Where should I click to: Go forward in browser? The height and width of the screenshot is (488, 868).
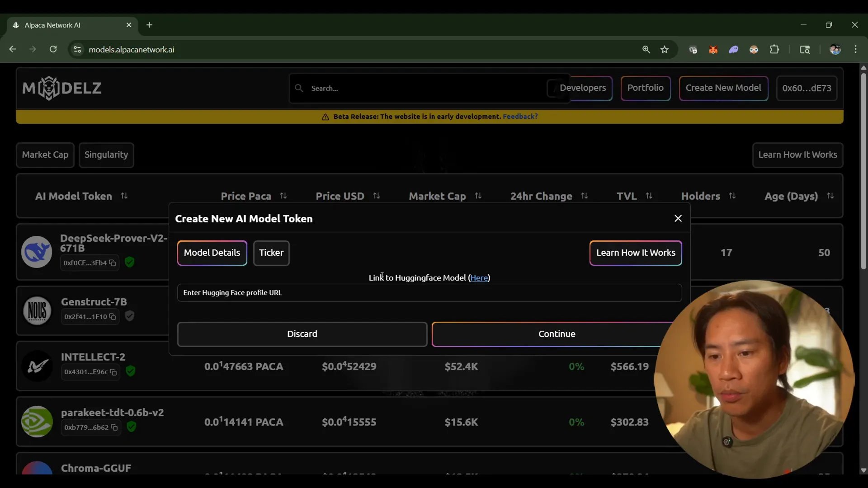tap(33, 49)
